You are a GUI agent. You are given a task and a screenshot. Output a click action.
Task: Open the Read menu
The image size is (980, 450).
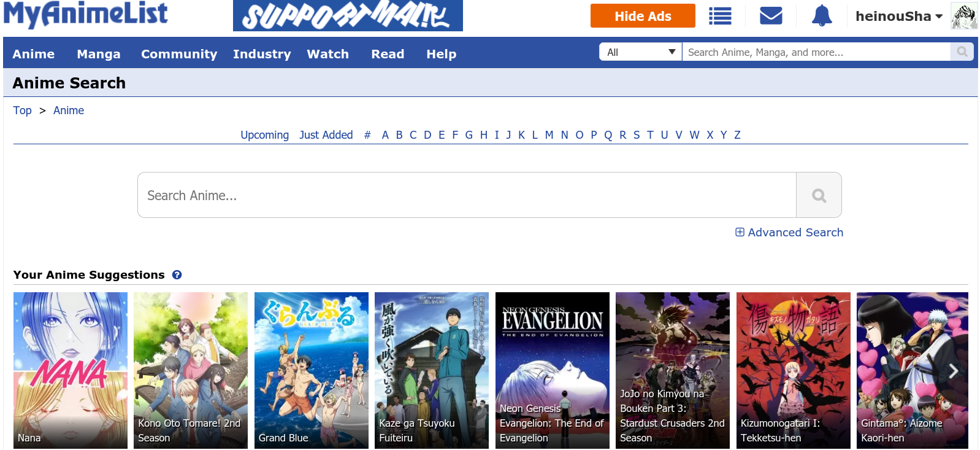388,54
